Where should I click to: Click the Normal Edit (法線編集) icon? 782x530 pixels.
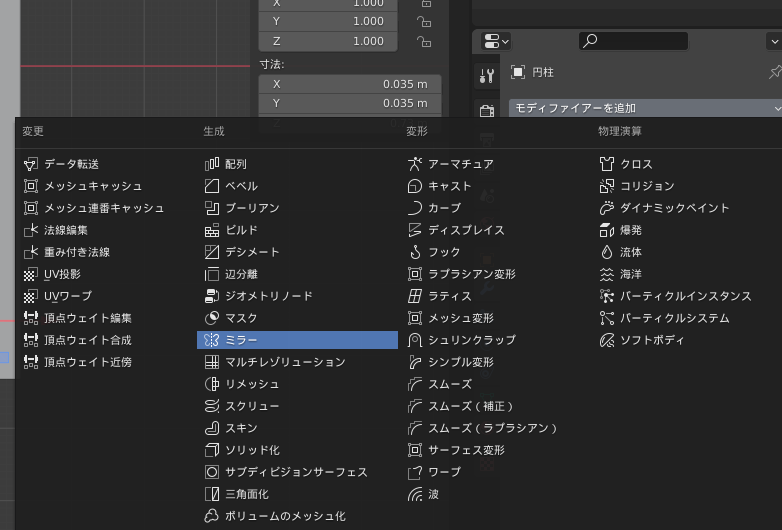coord(31,230)
